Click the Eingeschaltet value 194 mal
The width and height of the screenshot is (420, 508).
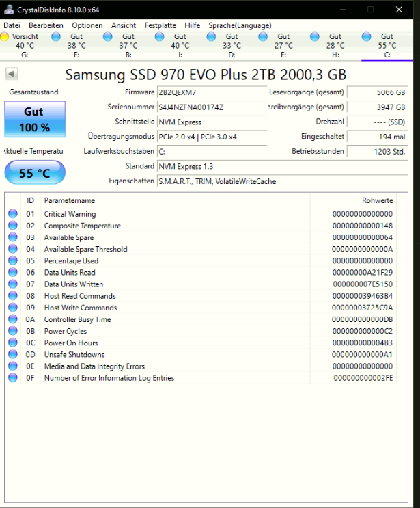377,137
